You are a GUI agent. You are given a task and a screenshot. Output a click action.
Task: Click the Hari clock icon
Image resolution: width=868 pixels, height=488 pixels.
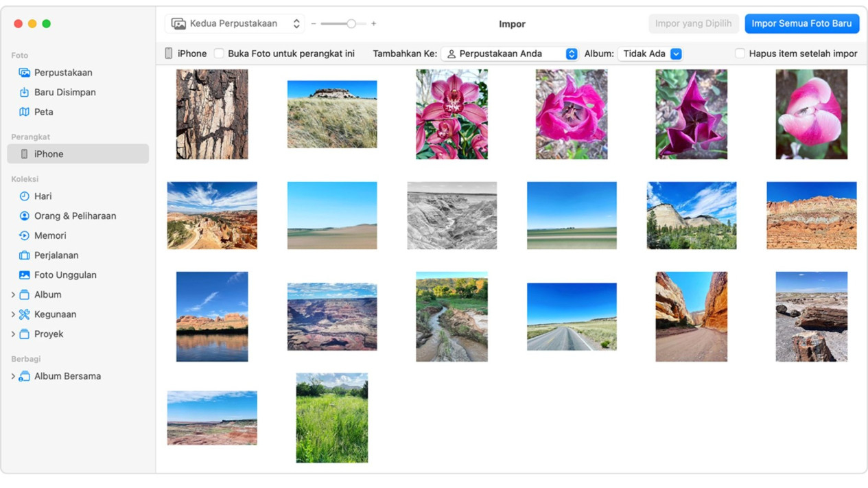pos(24,196)
